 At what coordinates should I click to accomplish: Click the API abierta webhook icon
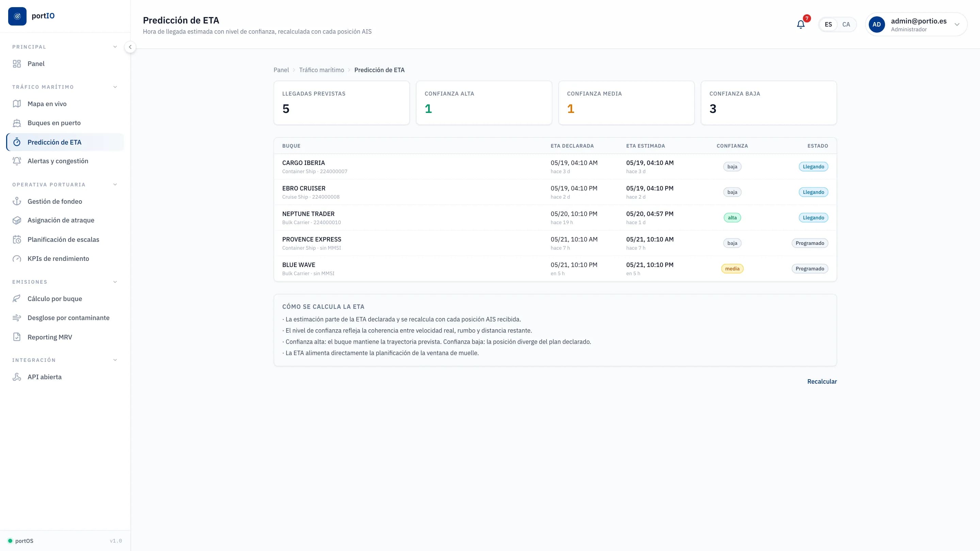(17, 377)
